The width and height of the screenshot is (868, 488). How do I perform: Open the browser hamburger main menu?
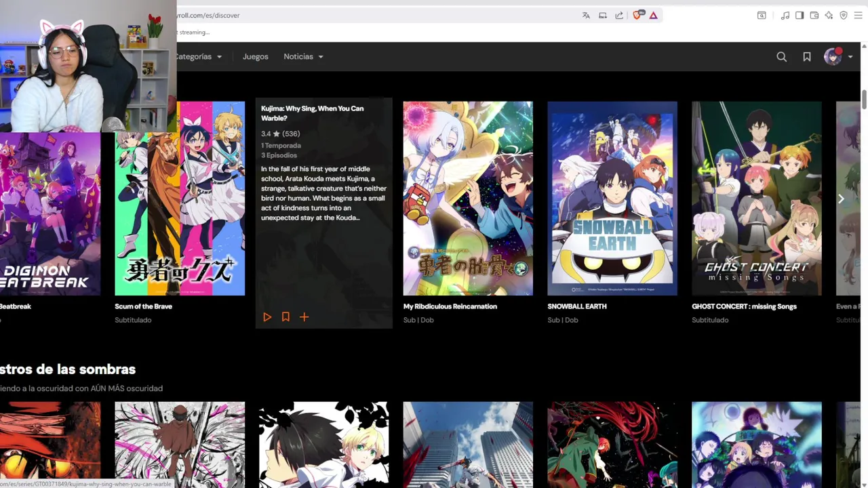(859, 16)
